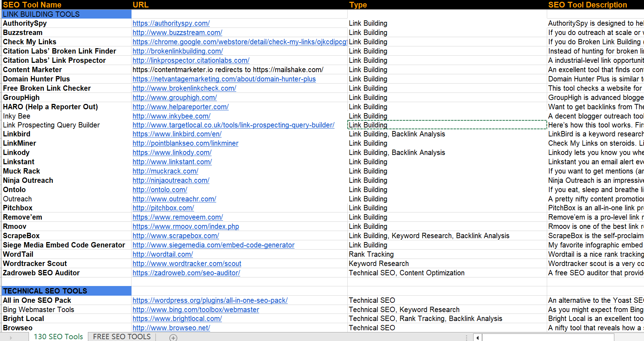
Task: Select the contentmarketer.io redirects URL cell
Action: click(239, 70)
